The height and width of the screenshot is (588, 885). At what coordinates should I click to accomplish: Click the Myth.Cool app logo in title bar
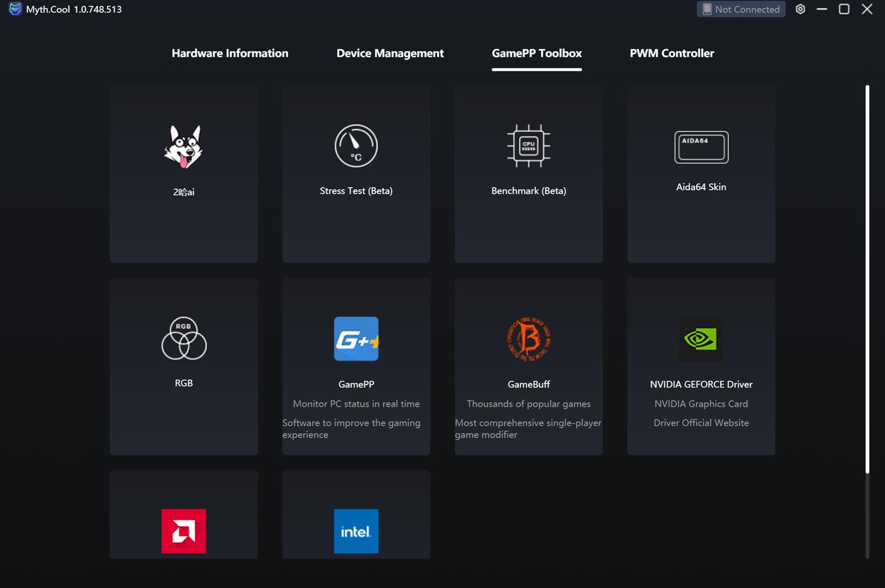coord(15,9)
